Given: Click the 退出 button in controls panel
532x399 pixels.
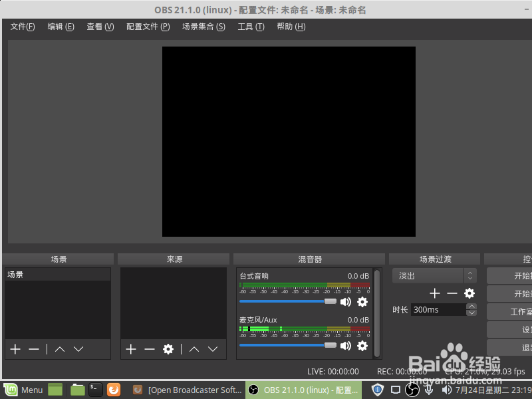Looking at the screenshot, I should (x=509, y=347).
